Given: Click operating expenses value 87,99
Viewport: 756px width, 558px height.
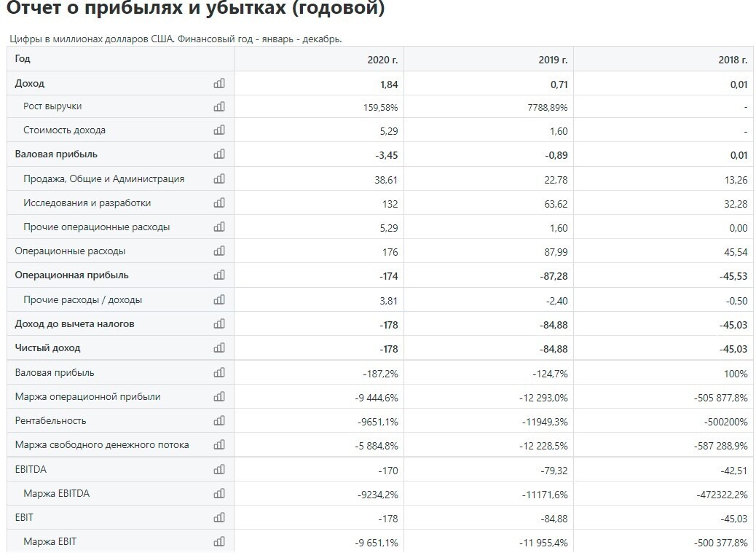Looking at the screenshot, I should (556, 252).
